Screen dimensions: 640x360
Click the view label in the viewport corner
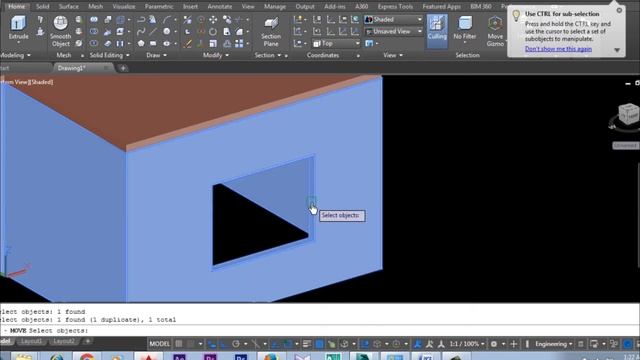pyautogui.click(x=27, y=82)
